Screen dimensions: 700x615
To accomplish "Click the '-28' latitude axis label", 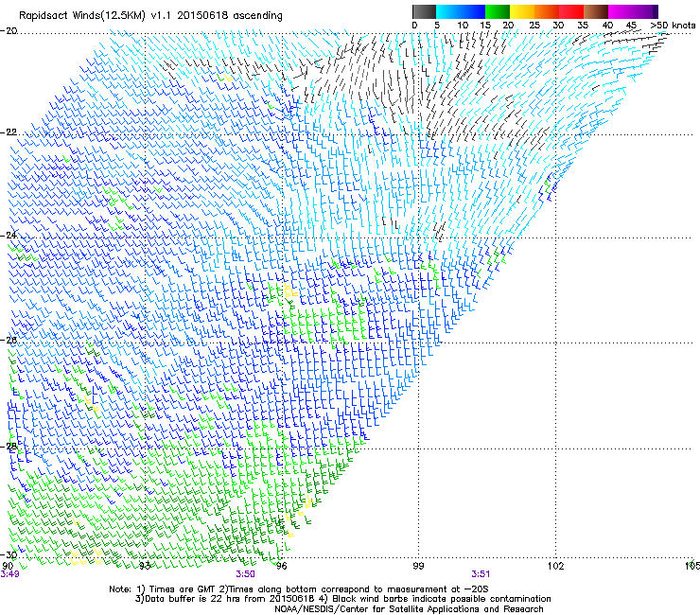I will [x=9, y=447].
